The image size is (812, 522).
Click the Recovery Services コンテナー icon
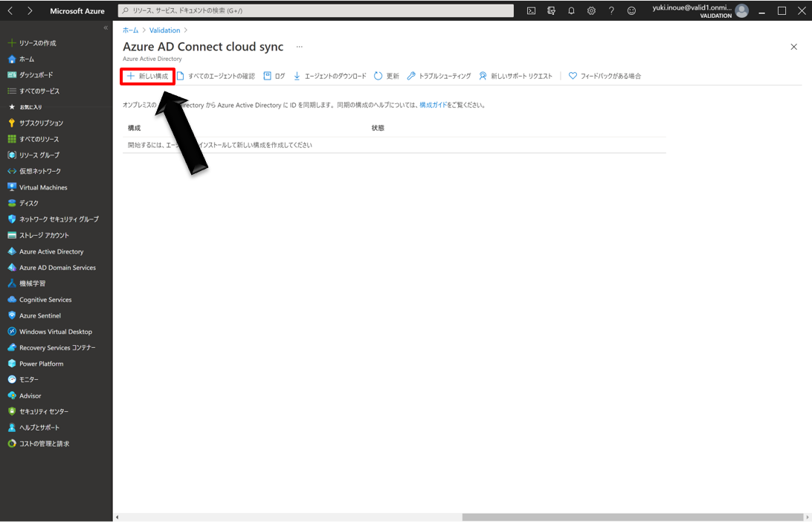tap(12, 348)
